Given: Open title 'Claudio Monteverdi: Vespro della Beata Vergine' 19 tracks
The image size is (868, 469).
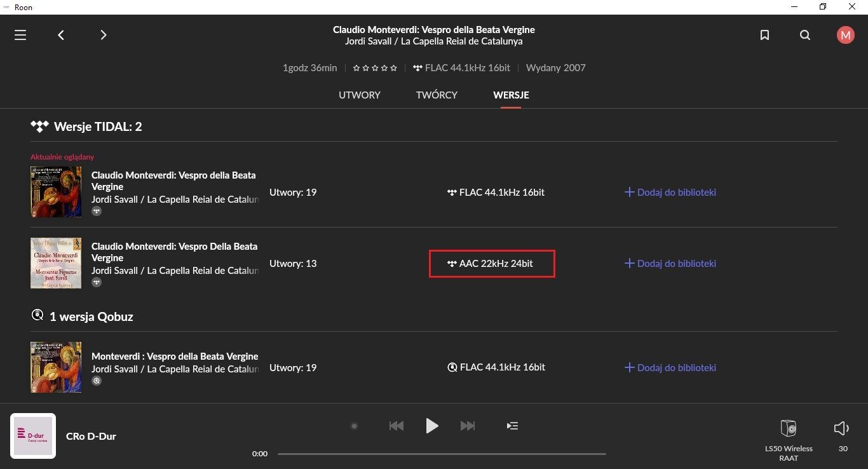Looking at the screenshot, I should tap(173, 180).
